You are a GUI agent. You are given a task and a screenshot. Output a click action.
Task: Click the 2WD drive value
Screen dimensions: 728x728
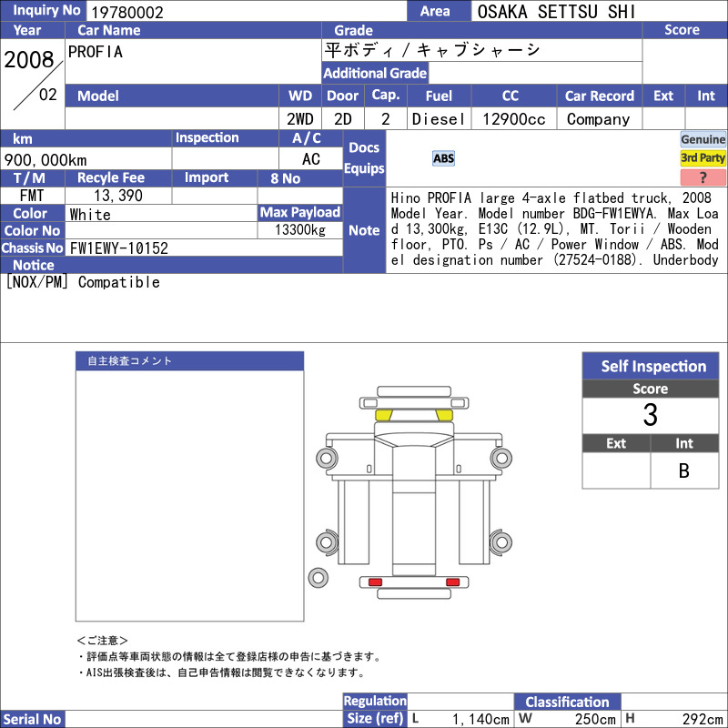click(300, 119)
